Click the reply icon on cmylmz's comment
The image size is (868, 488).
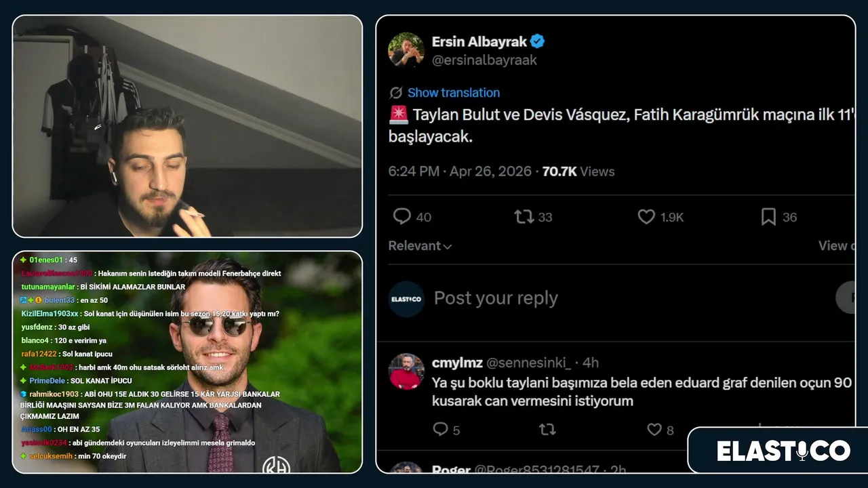(440, 429)
